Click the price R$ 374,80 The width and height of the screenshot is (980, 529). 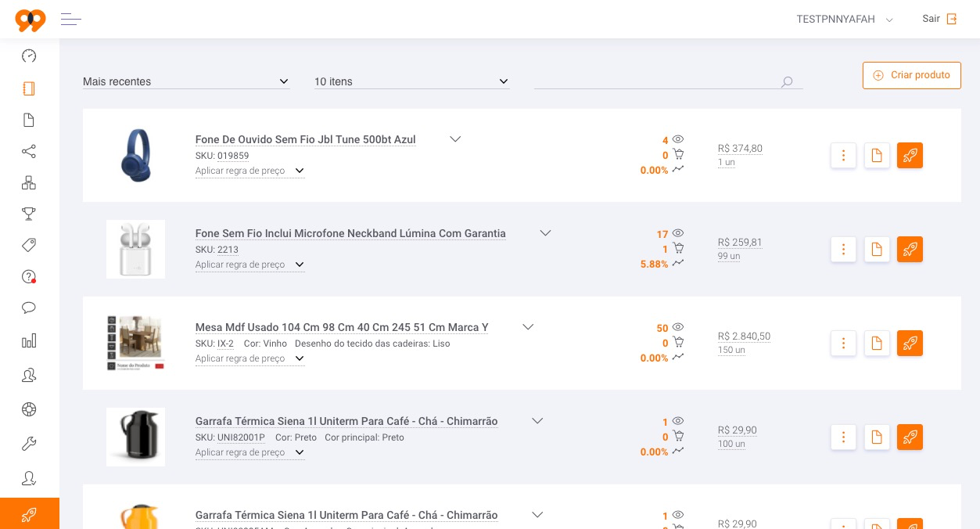(x=740, y=149)
